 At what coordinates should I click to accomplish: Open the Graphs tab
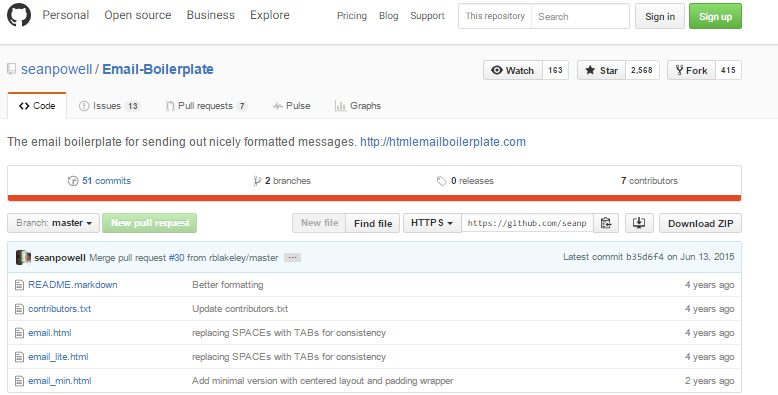click(x=358, y=106)
